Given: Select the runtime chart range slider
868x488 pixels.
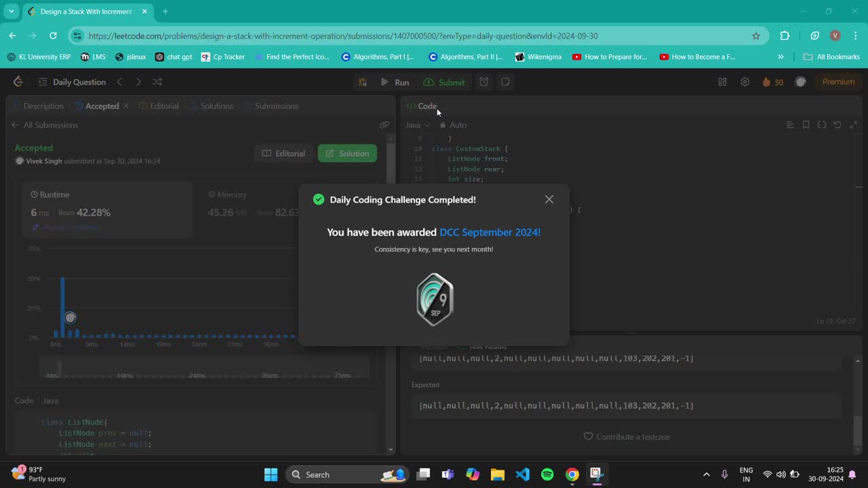Looking at the screenshot, I should click(x=205, y=367).
